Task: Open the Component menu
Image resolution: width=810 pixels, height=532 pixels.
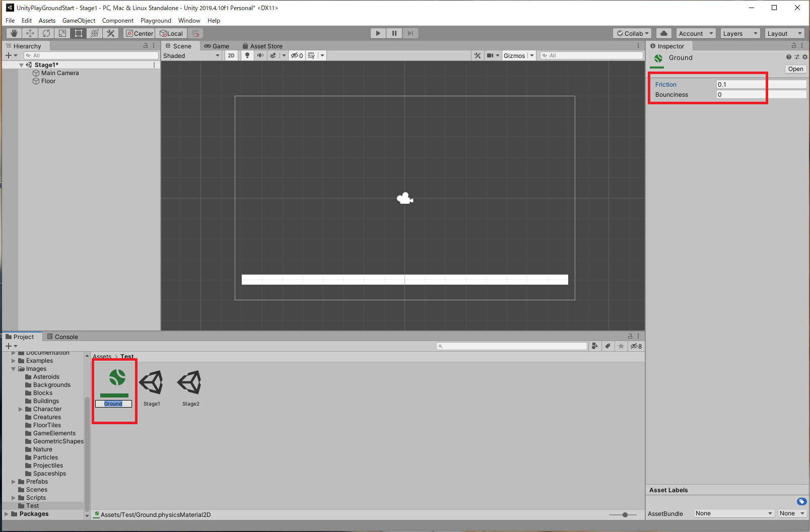Action: point(118,21)
